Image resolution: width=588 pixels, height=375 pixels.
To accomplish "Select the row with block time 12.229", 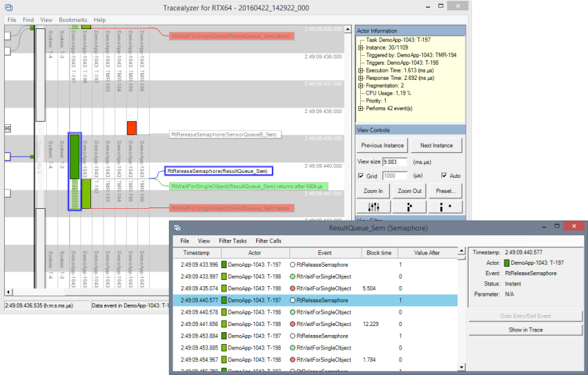I will pyautogui.click(x=315, y=324).
